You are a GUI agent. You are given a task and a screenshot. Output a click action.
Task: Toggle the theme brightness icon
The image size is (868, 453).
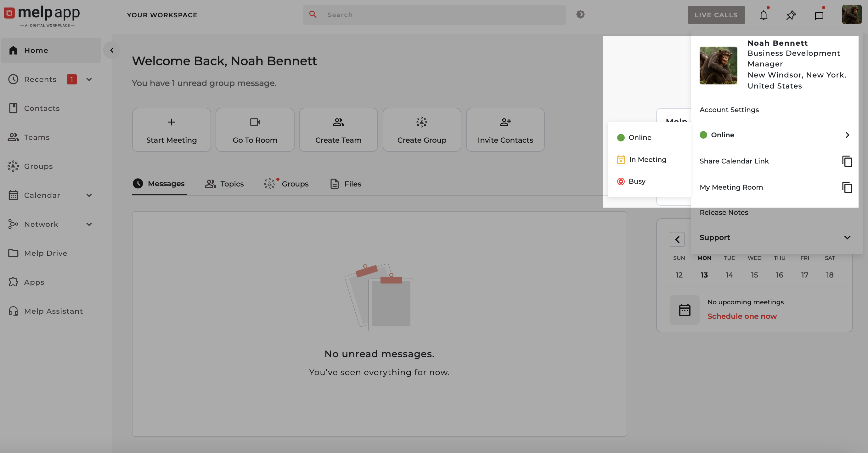click(580, 14)
